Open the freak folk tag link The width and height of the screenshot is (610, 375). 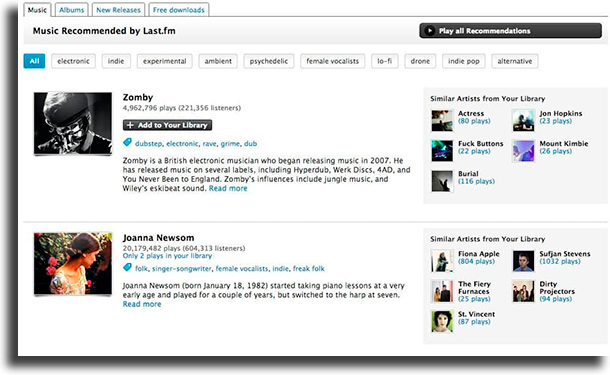point(309,268)
